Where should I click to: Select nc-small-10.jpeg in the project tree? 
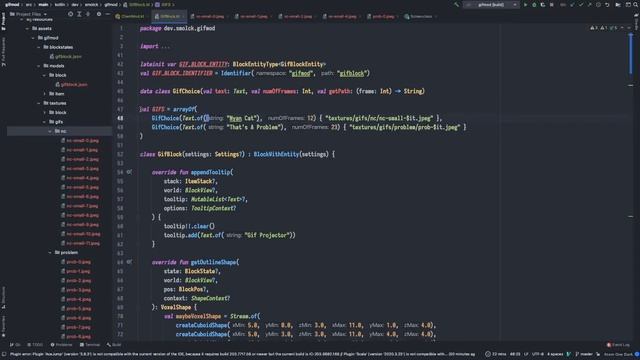tap(81, 234)
